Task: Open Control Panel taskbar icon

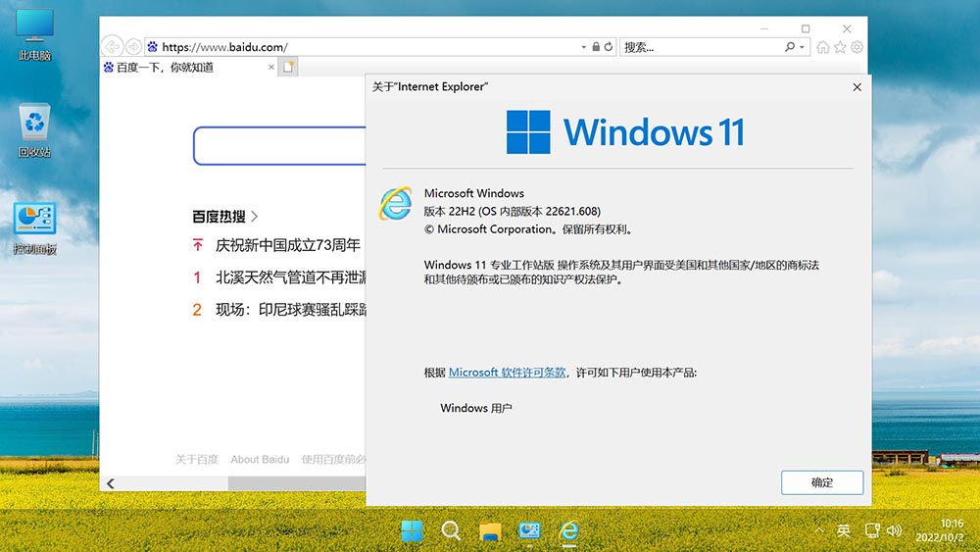Action: [x=529, y=530]
